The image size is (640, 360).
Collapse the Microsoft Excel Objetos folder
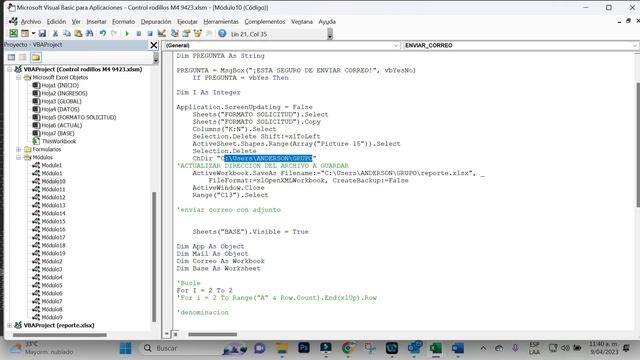tap(18, 77)
